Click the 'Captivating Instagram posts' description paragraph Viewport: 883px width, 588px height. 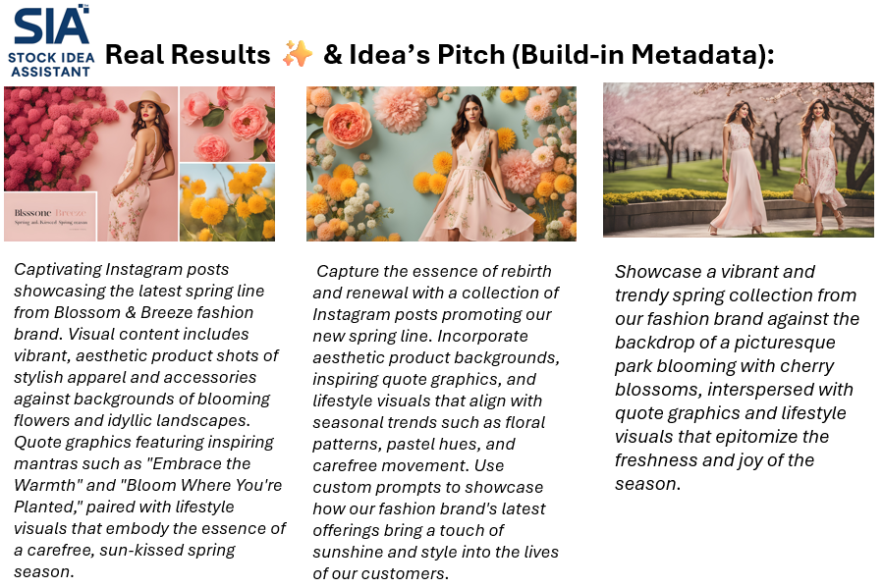tap(149, 420)
